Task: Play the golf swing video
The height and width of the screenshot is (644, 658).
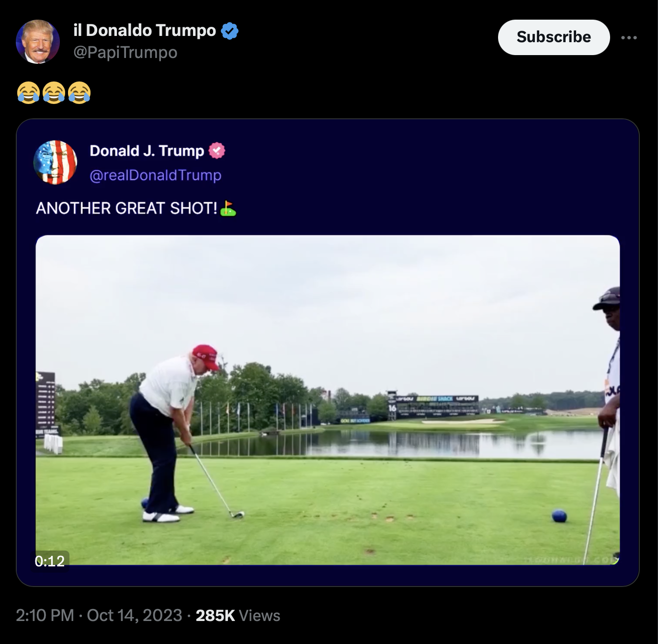Action: (328, 400)
